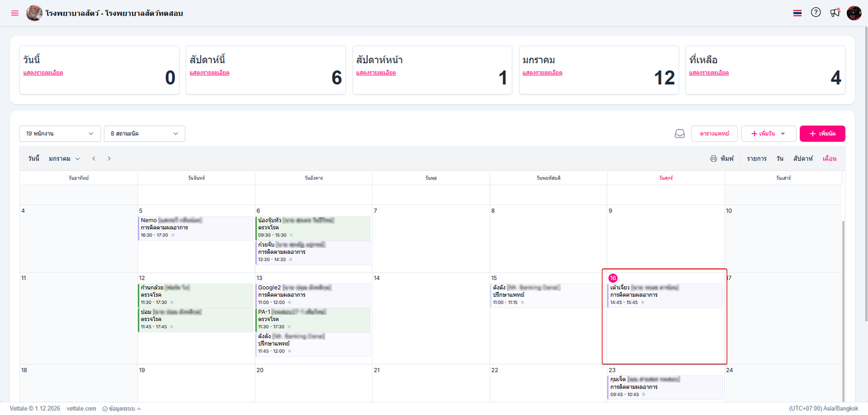Expand the 8 สถานะนัด status dropdown
The image size is (868, 415).
coord(144,134)
